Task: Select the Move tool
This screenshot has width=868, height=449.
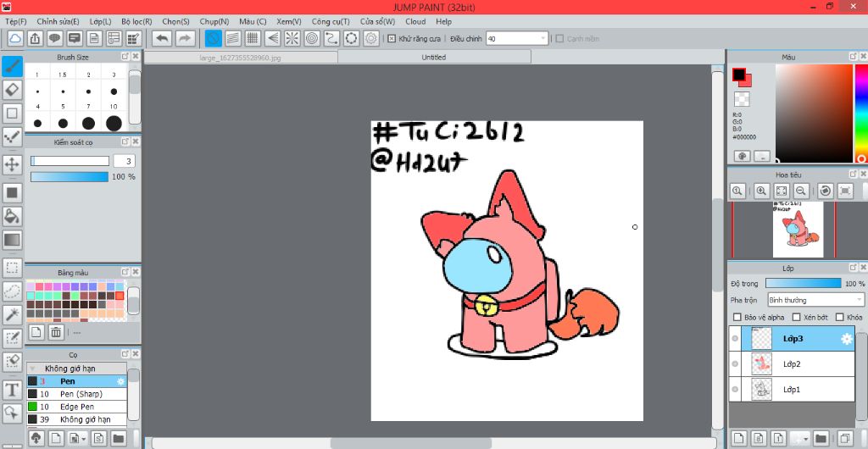Action: pyautogui.click(x=12, y=164)
